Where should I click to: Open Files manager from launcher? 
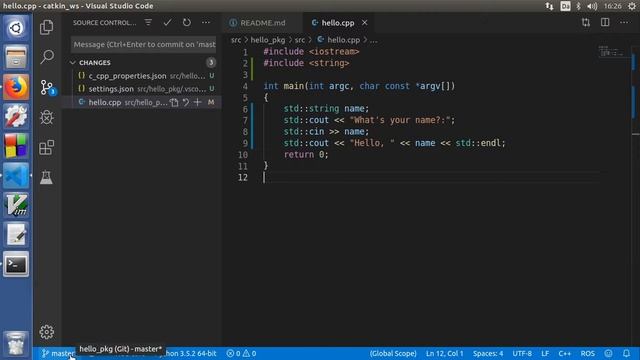[16, 57]
